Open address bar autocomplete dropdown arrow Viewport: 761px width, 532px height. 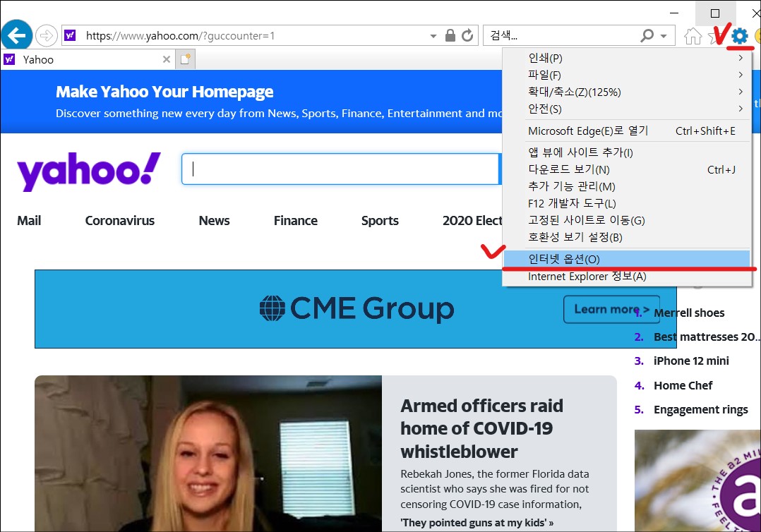pos(433,36)
